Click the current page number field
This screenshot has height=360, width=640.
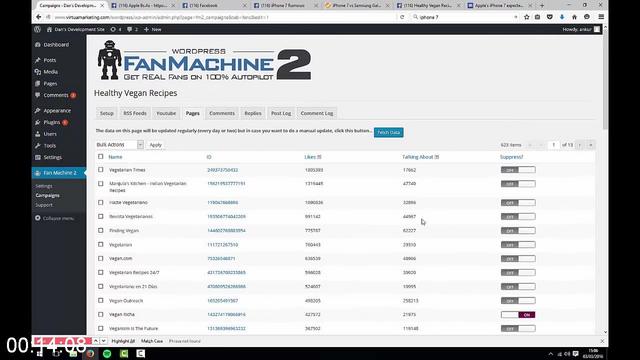click(553, 145)
